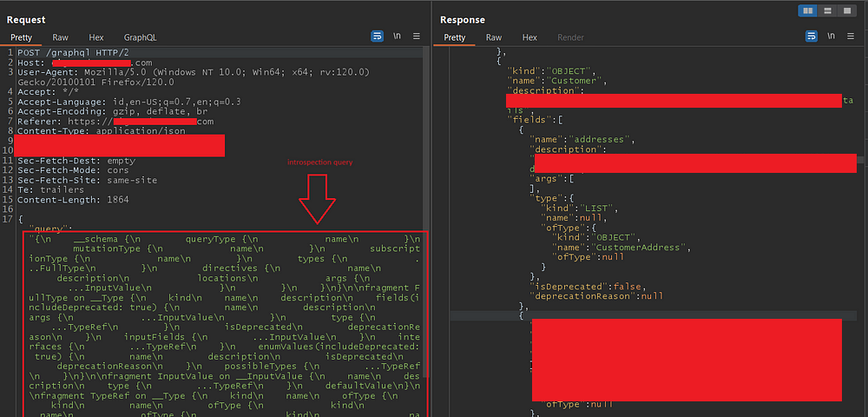Switch Response view to Raw tab
The image size is (868, 417).
pyautogui.click(x=494, y=37)
